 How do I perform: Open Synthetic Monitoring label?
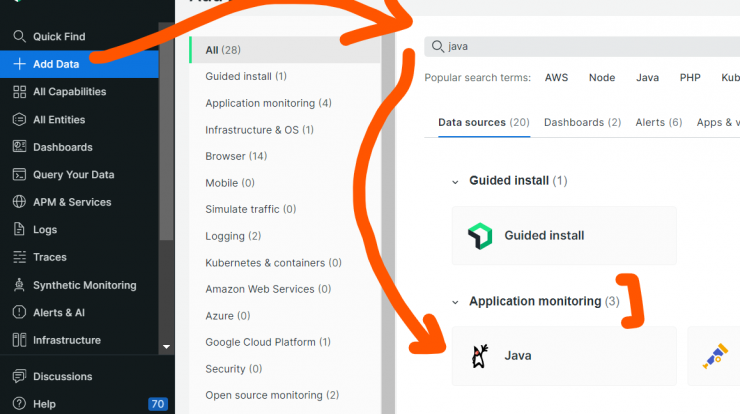click(84, 285)
